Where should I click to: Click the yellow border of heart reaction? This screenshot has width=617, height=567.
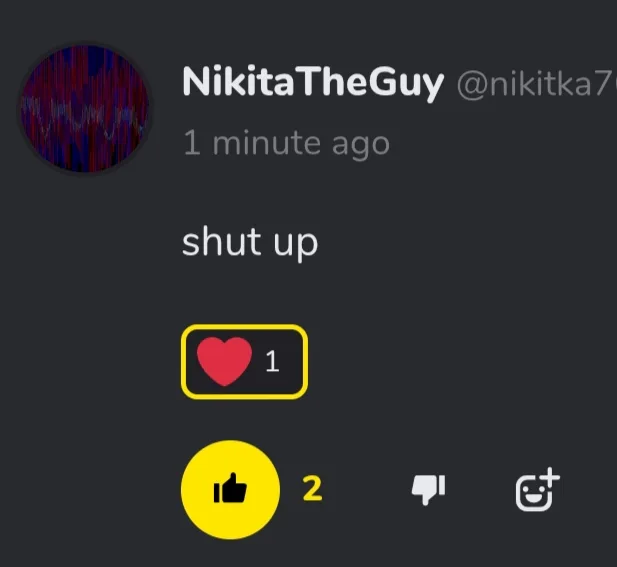point(244,327)
